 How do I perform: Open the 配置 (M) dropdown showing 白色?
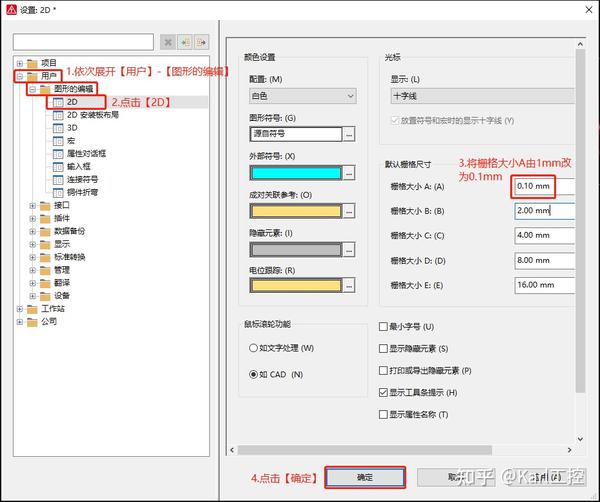coord(303,96)
